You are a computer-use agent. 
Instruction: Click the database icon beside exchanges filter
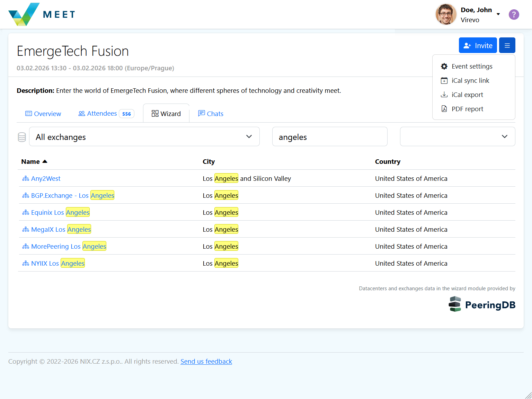coord(22,137)
